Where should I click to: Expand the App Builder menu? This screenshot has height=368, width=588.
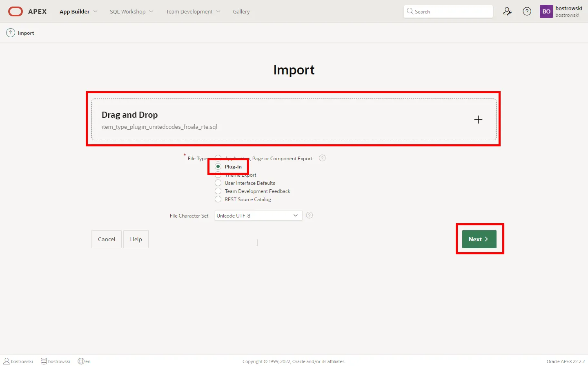coord(78,11)
